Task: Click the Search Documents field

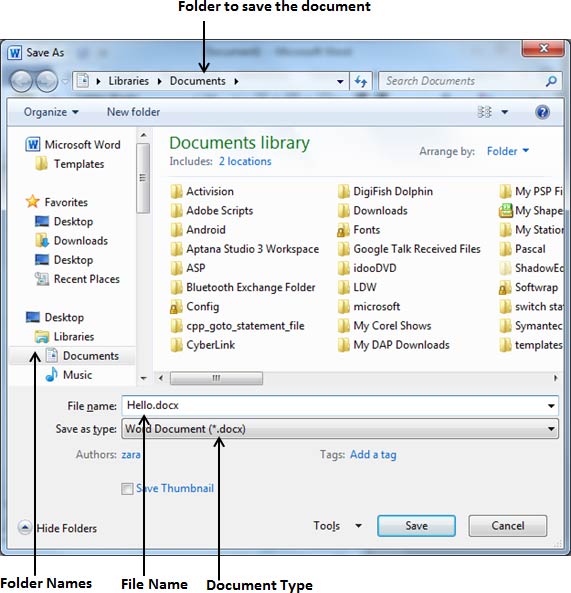Action: click(470, 81)
